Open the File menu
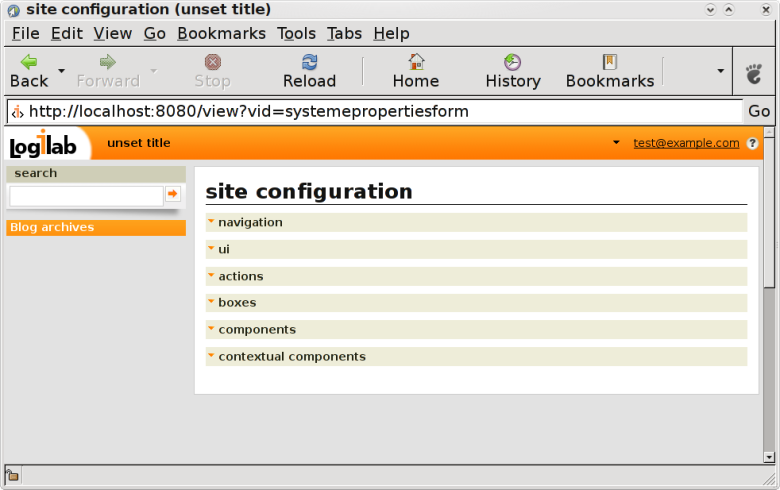Screen dimensions: 780x490 click(x=26, y=33)
